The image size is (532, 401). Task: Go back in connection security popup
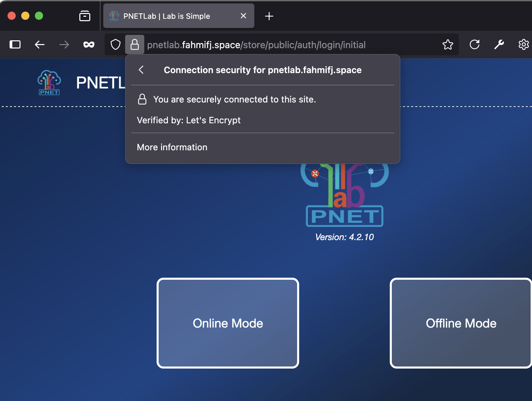[141, 70]
